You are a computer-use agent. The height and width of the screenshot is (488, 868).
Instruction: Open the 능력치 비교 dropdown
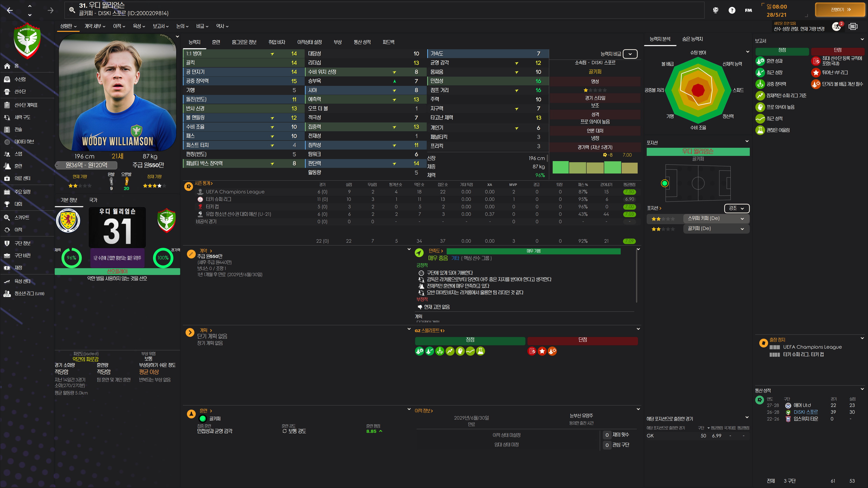630,54
